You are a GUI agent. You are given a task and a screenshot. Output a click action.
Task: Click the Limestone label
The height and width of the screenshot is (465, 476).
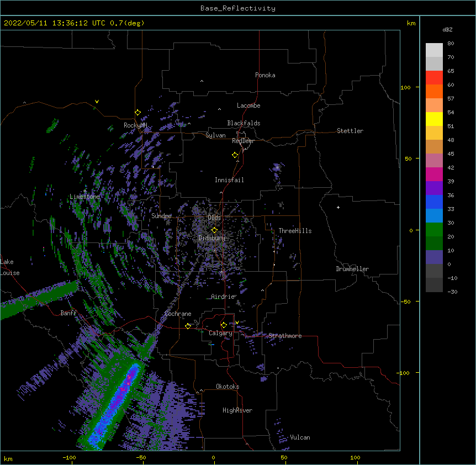pyautogui.click(x=84, y=197)
